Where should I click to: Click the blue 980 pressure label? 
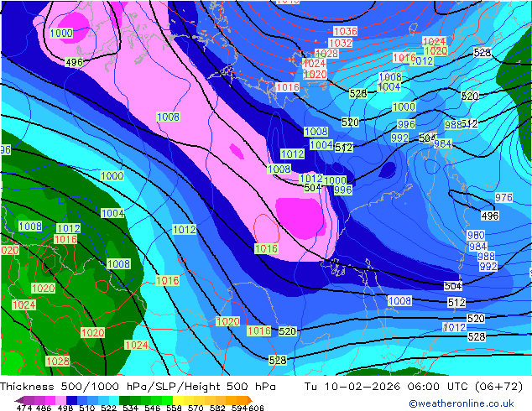[x=476, y=235]
